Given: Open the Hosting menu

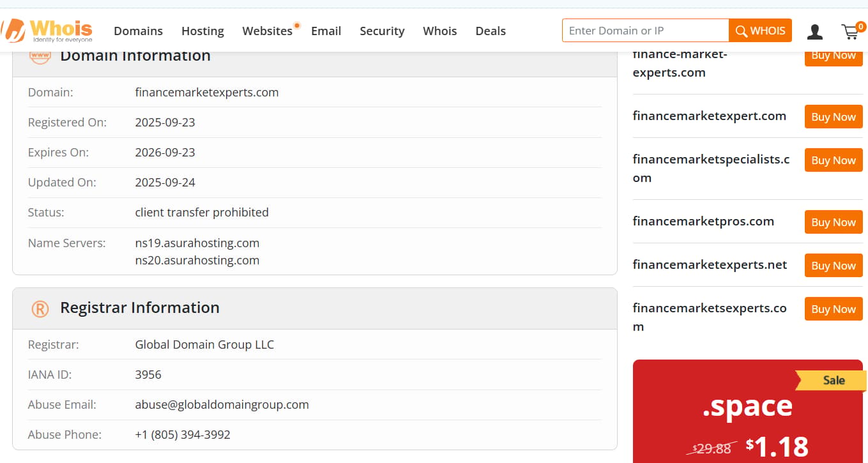Looking at the screenshot, I should coord(202,31).
